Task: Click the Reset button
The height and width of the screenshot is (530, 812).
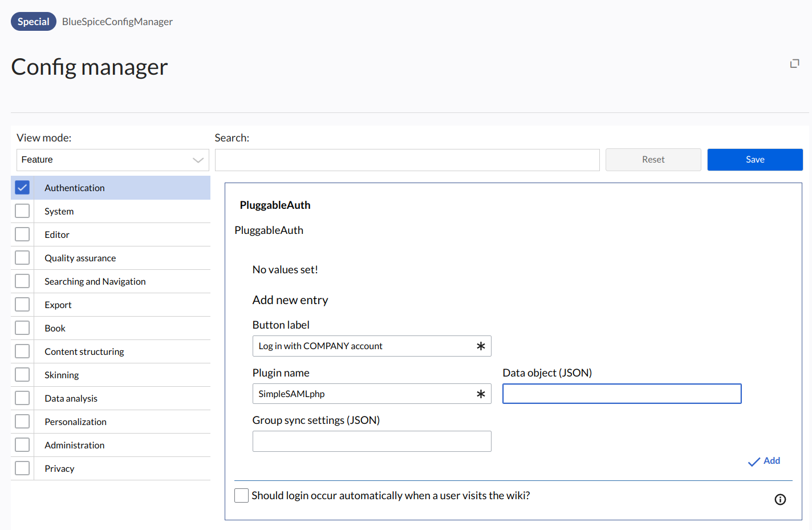Action: tap(653, 160)
